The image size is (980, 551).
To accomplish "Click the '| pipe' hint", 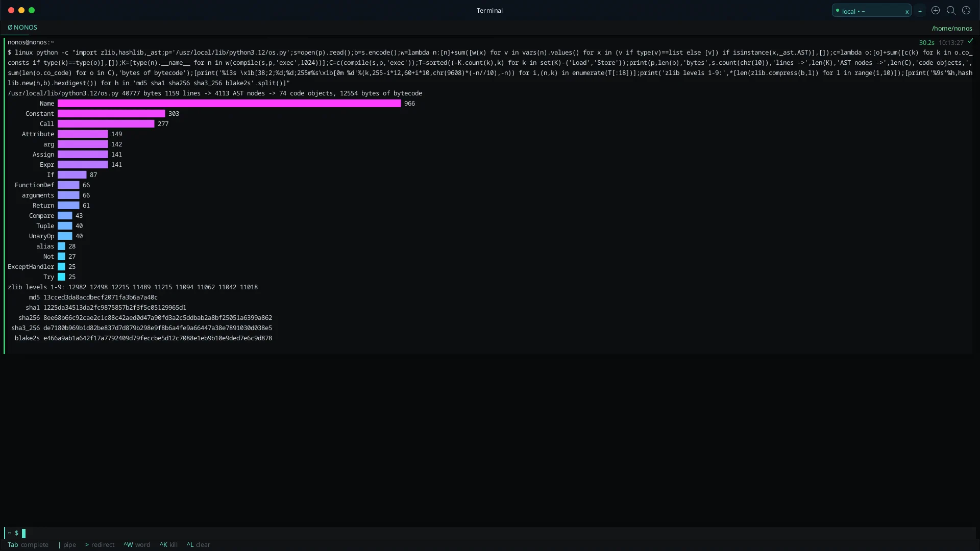I will pyautogui.click(x=67, y=545).
